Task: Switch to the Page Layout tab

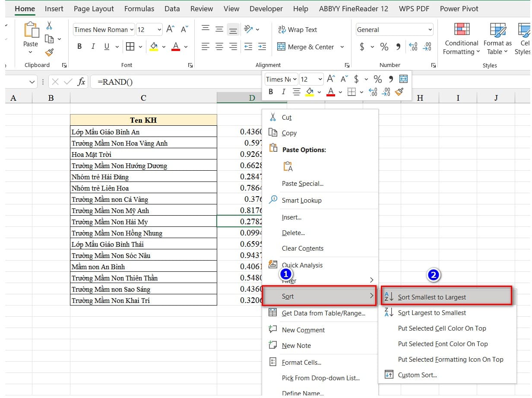Action: [x=94, y=9]
